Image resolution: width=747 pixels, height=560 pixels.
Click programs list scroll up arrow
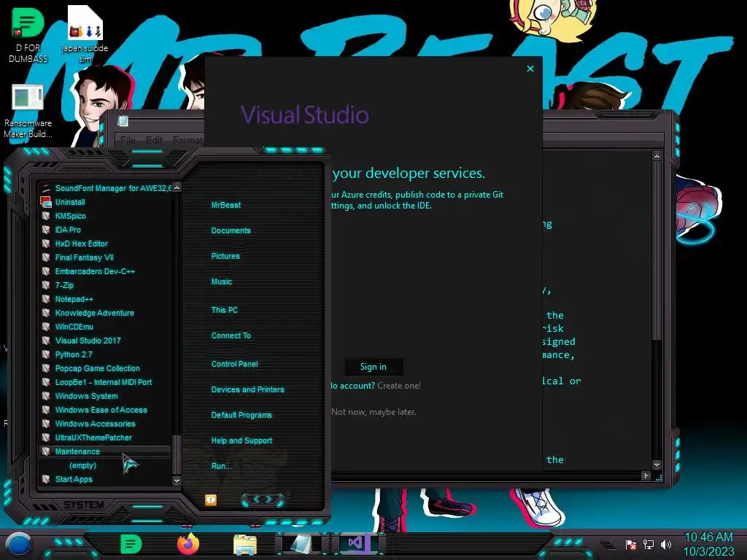pyautogui.click(x=177, y=187)
